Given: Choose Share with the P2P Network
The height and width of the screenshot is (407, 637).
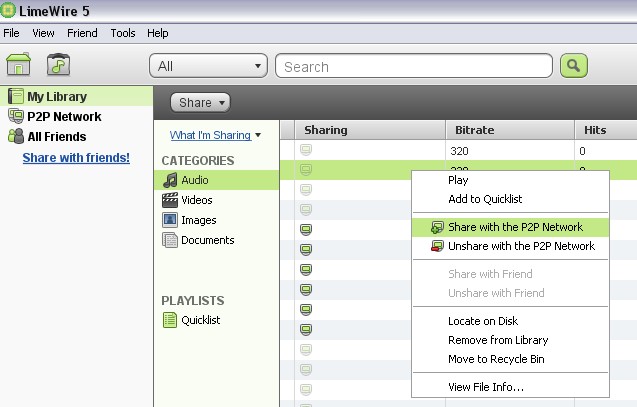Looking at the screenshot, I should (x=514, y=227).
